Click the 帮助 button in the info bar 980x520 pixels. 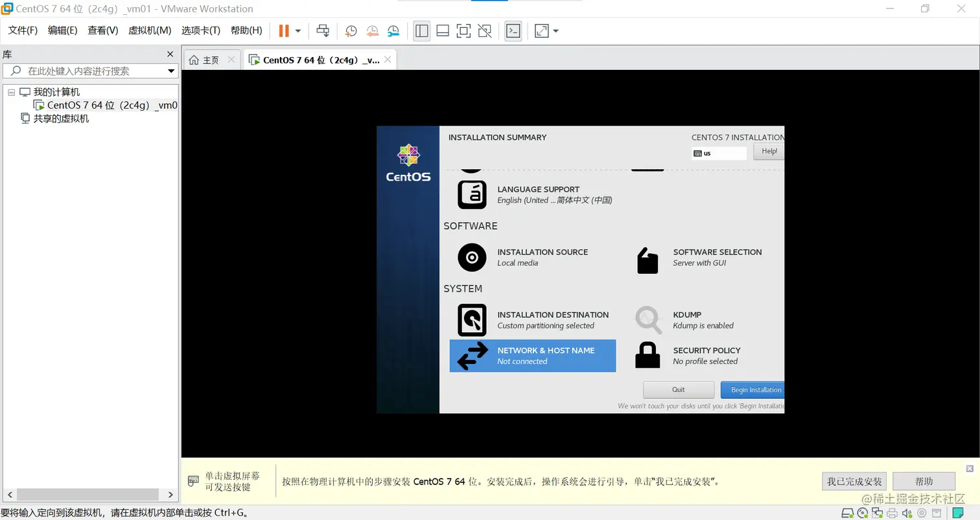click(x=924, y=481)
